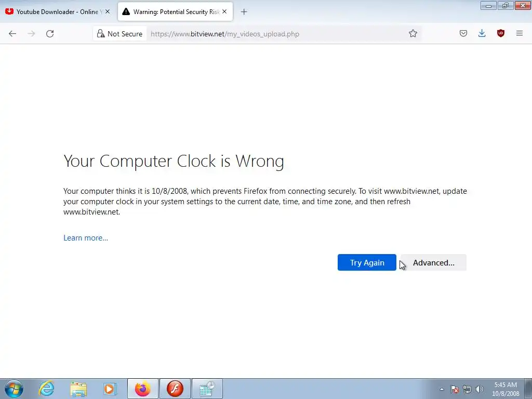
Task: Close the Potential Security Risk tab
Action: coord(224,11)
